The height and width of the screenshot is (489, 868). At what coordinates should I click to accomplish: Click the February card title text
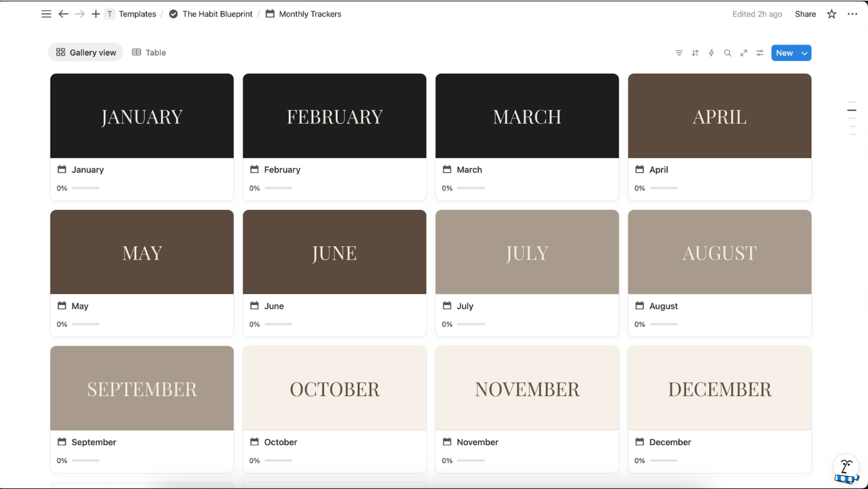pyautogui.click(x=282, y=170)
